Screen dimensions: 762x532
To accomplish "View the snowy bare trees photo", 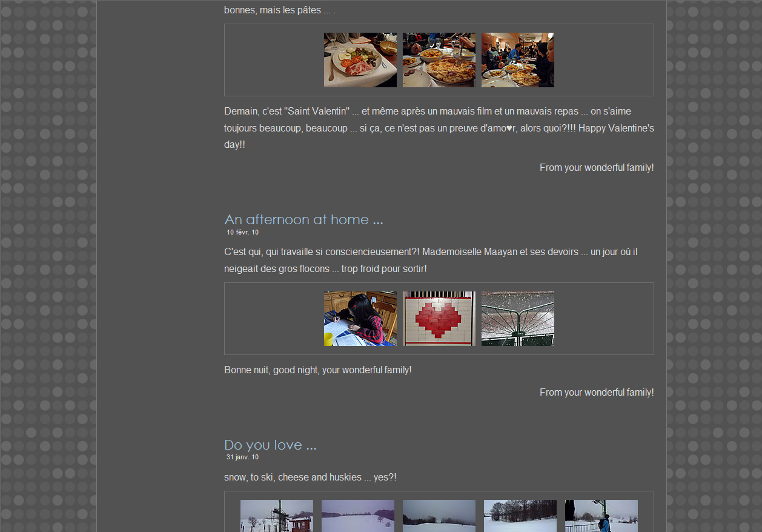I will [x=520, y=516].
